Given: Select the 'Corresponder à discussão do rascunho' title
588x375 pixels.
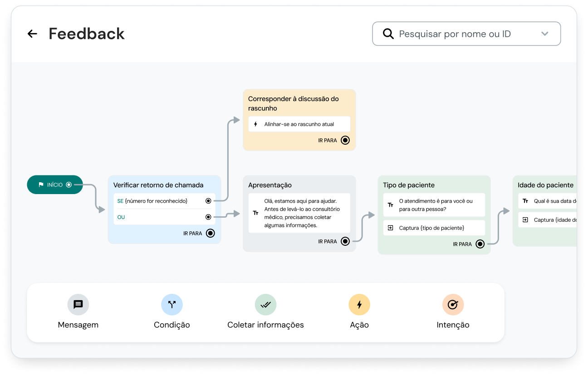Looking at the screenshot, I should coord(294,103).
